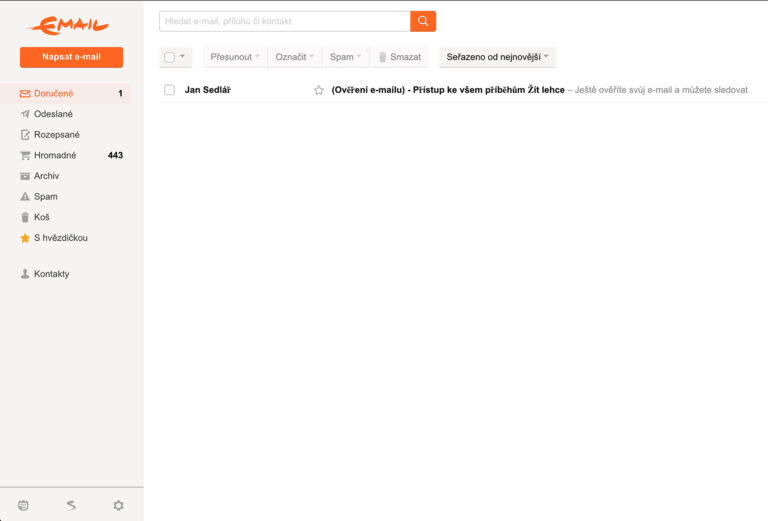Click the Seznam 'S' icon in bottom sidebar
This screenshot has width=768, height=521.
tap(71, 505)
